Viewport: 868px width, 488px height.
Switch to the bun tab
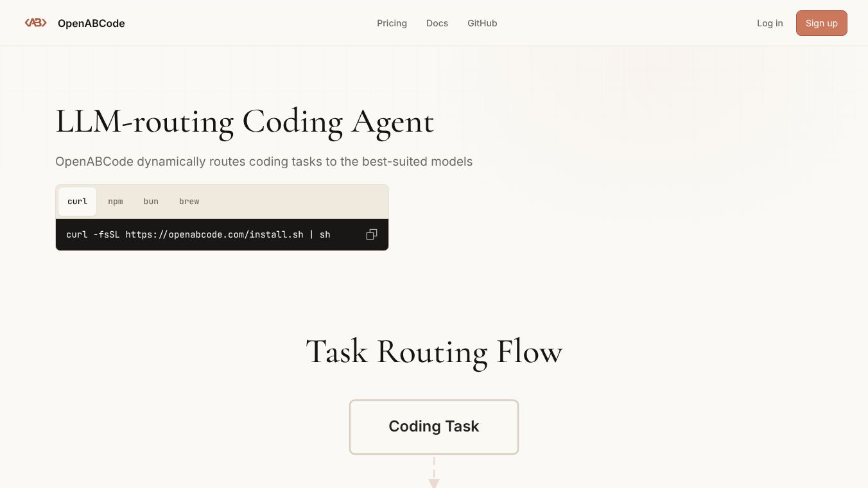pyautogui.click(x=151, y=202)
